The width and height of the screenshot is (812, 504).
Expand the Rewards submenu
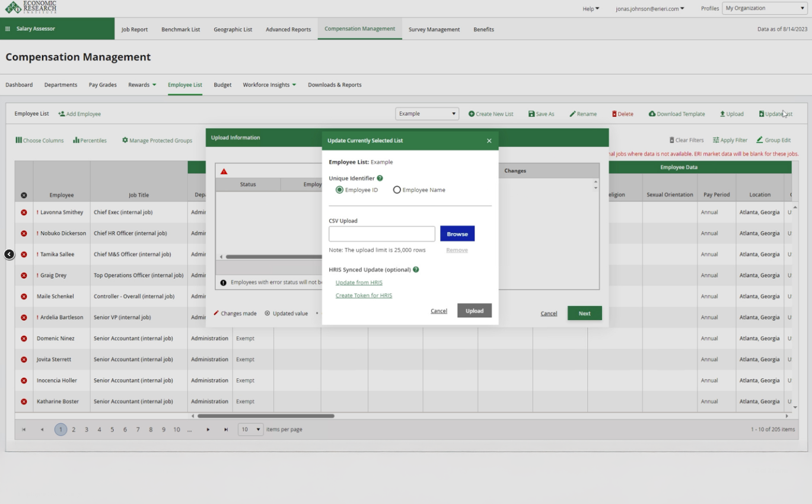[142, 85]
